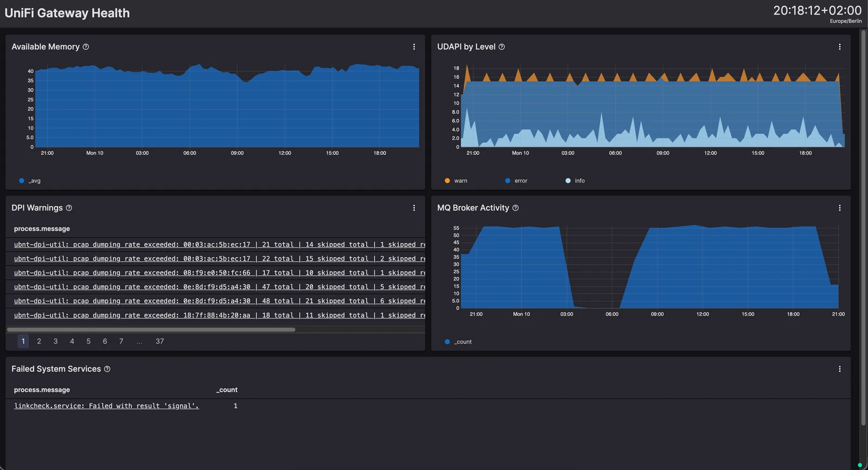The width and height of the screenshot is (868, 470).
Task: Open DPI warning with 47 total, 20 skipped
Action: tap(220, 287)
